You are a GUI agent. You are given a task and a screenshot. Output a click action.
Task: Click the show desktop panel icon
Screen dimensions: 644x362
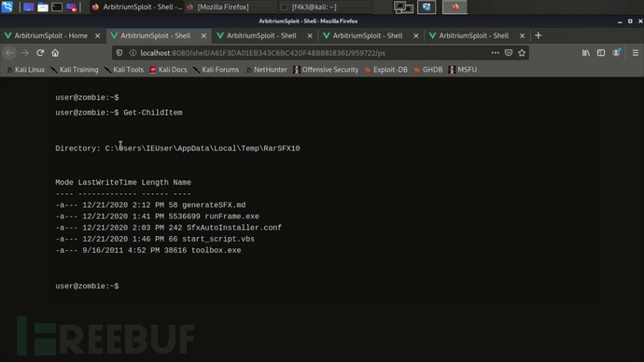tap(28, 7)
